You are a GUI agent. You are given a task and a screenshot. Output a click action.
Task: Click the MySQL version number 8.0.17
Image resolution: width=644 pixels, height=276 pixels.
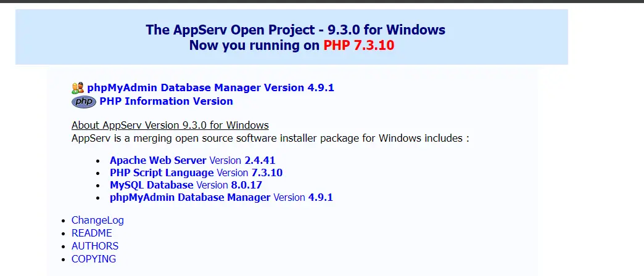tap(246, 185)
